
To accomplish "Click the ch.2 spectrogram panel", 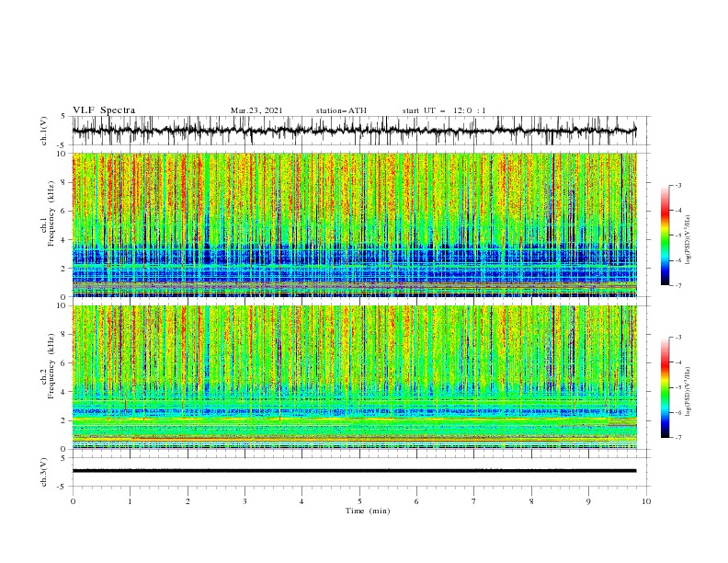I will 355,377.
